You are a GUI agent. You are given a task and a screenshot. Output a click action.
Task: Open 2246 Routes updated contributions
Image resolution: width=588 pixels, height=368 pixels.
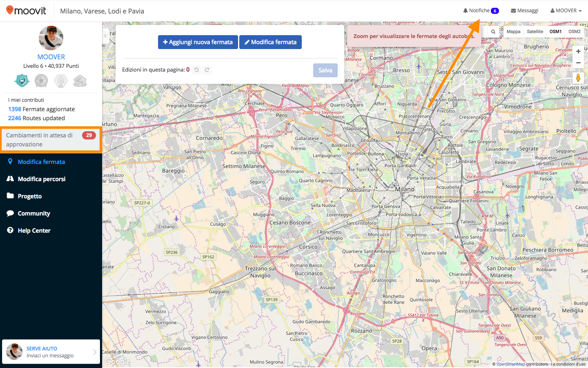36,118
